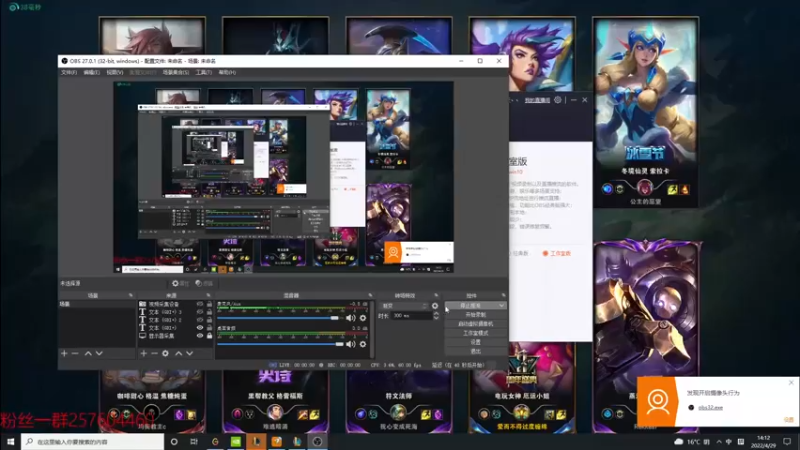The height and width of the screenshot is (450, 800).
Task: Click the obs32.exe link in the notification
Action: pos(710,408)
